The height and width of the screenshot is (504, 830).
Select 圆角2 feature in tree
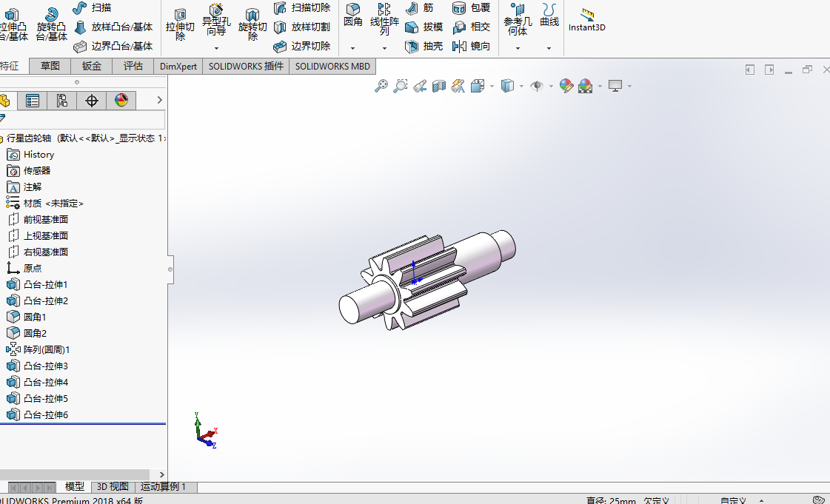point(27,333)
